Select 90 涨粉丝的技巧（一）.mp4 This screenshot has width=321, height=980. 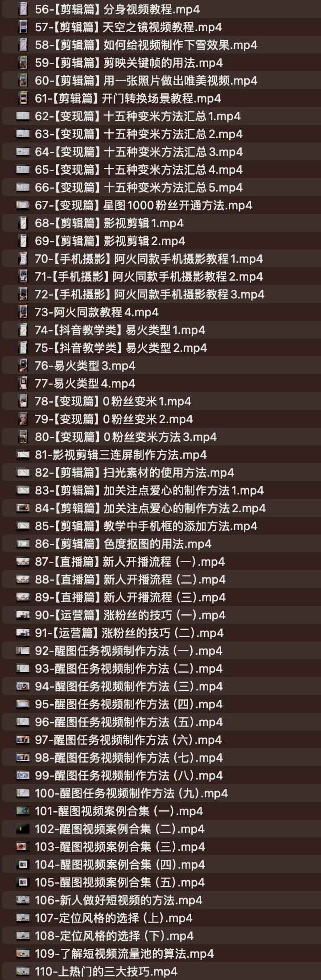tap(160, 615)
